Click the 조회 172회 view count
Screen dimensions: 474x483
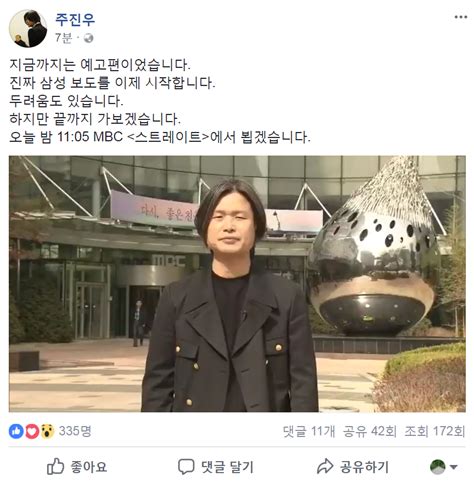pos(435,431)
